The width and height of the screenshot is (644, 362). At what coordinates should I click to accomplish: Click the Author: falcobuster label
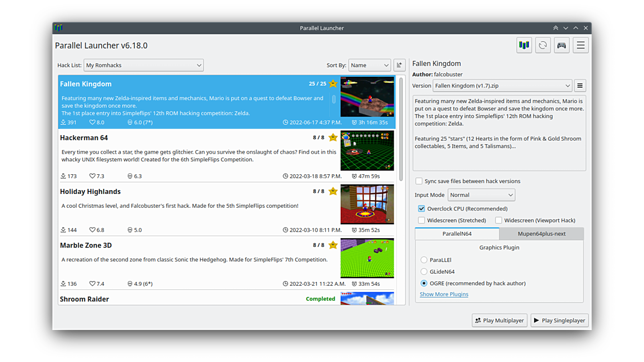438,74
